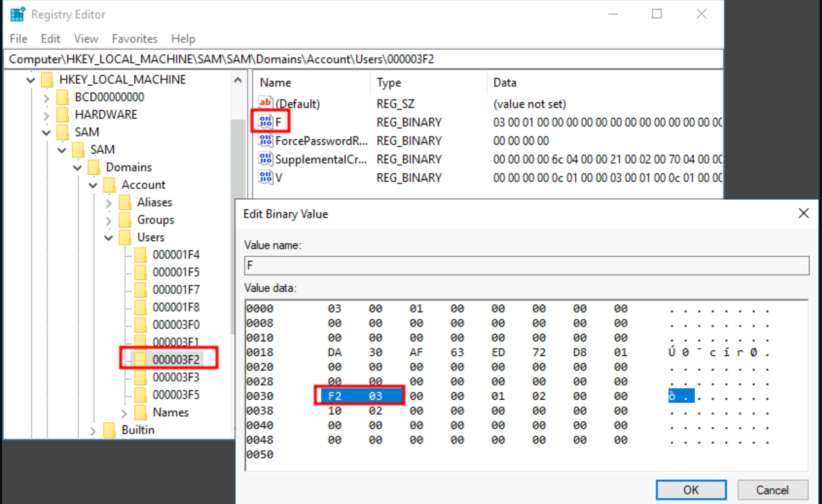Click the "(value not set)" data cell

(x=529, y=104)
